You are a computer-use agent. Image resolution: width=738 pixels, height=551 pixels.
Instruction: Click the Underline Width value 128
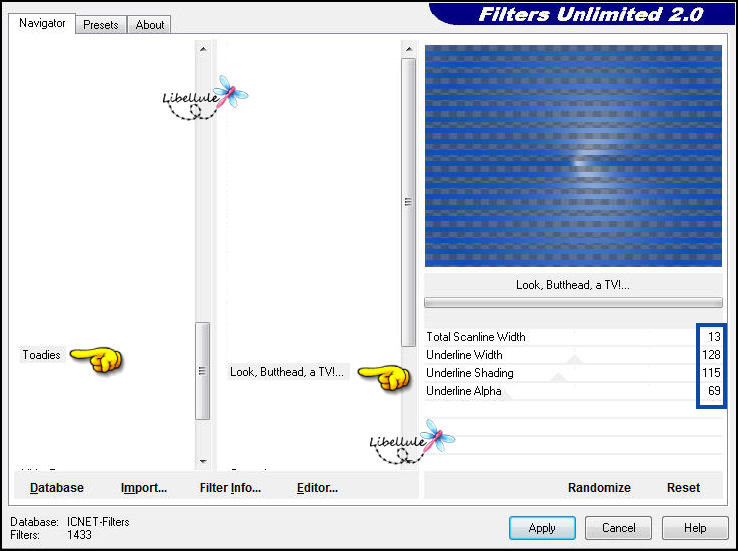(x=711, y=355)
